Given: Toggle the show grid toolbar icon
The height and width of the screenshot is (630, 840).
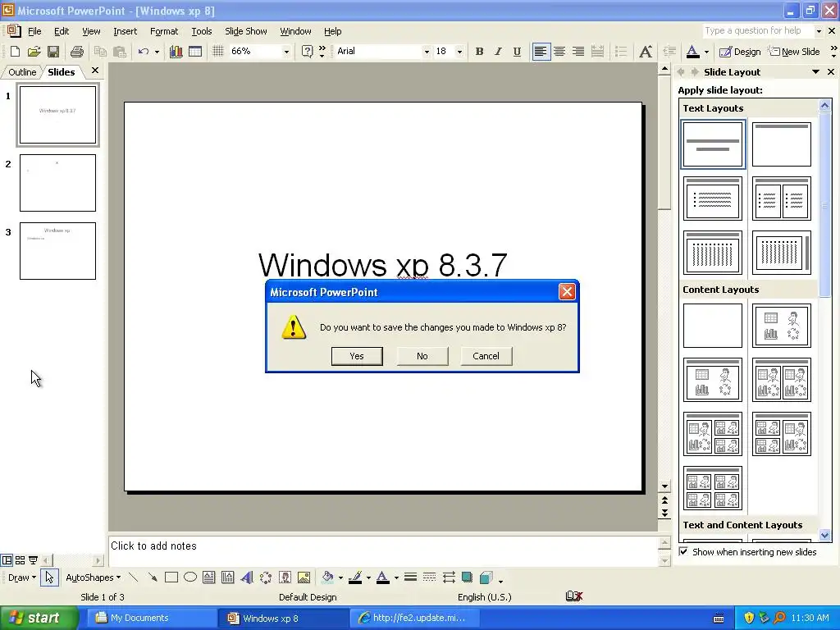Looking at the screenshot, I should (217, 52).
